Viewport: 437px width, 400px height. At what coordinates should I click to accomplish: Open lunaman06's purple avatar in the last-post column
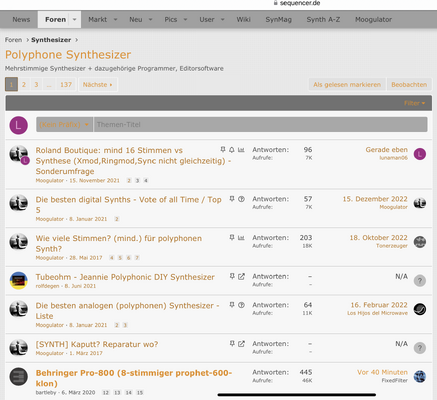pyautogui.click(x=420, y=154)
